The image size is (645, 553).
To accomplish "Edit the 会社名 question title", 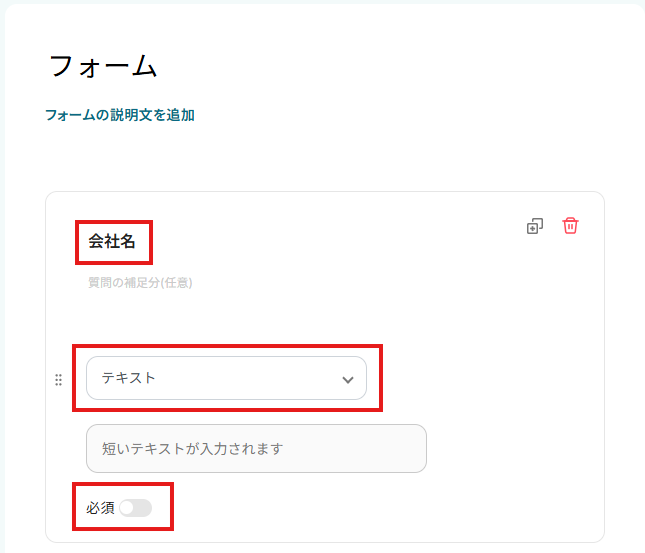I will pos(113,241).
